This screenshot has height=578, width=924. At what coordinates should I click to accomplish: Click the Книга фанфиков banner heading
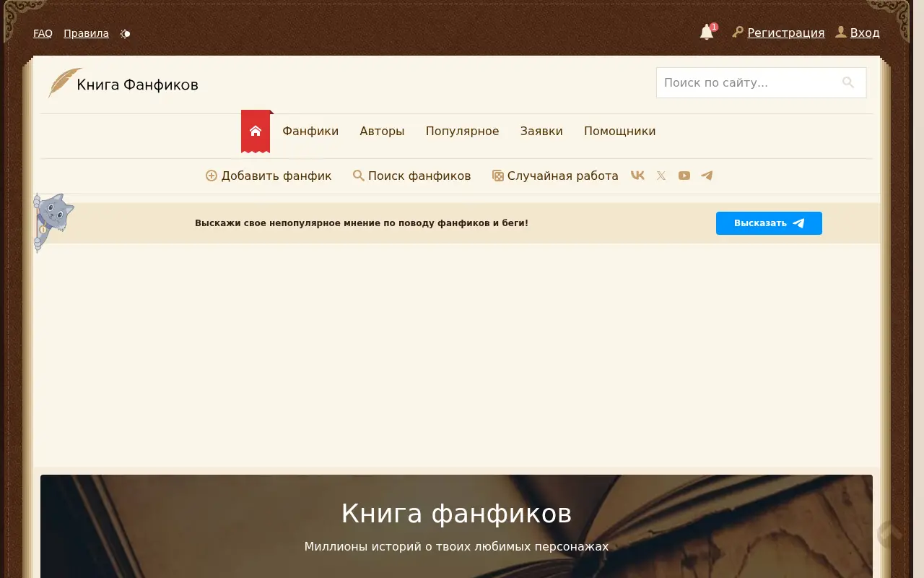coord(456,514)
